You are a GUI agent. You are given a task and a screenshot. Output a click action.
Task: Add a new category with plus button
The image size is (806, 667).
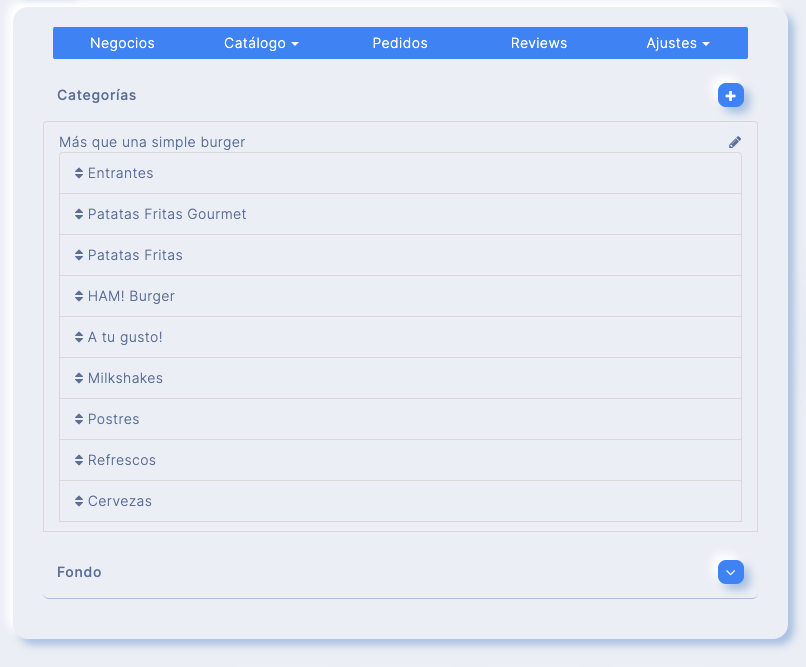point(730,96)
